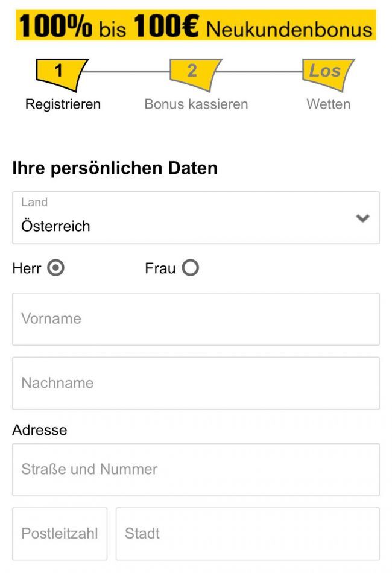Click into the Straße und Nummer field

(x=195, y=469)
